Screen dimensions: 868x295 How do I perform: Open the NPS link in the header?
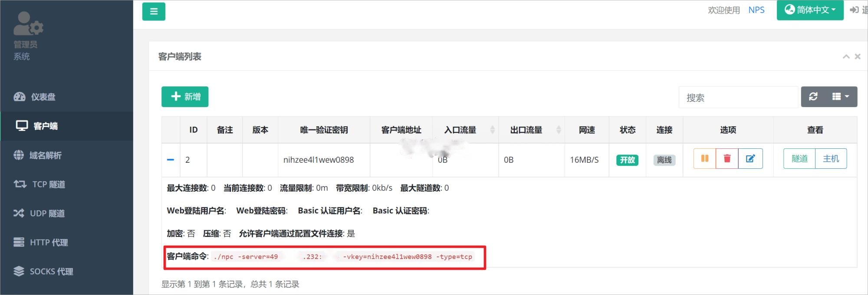click(756, 10)
